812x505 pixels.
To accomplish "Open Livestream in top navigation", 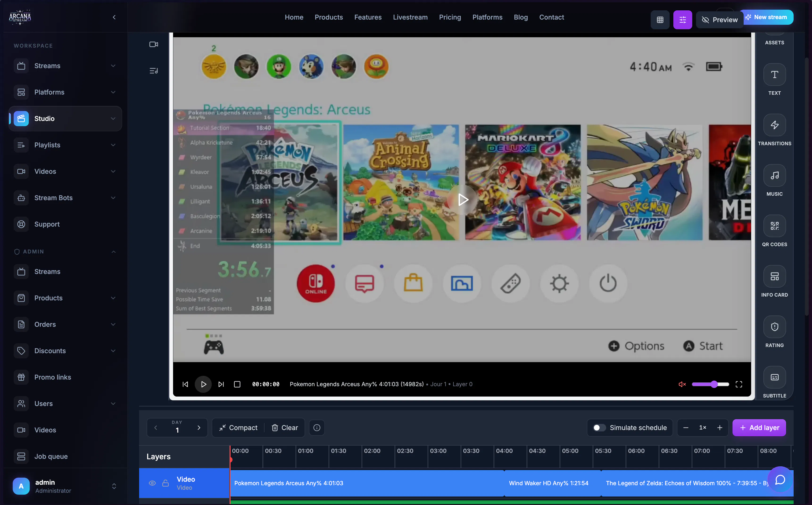I will point(410,17).
